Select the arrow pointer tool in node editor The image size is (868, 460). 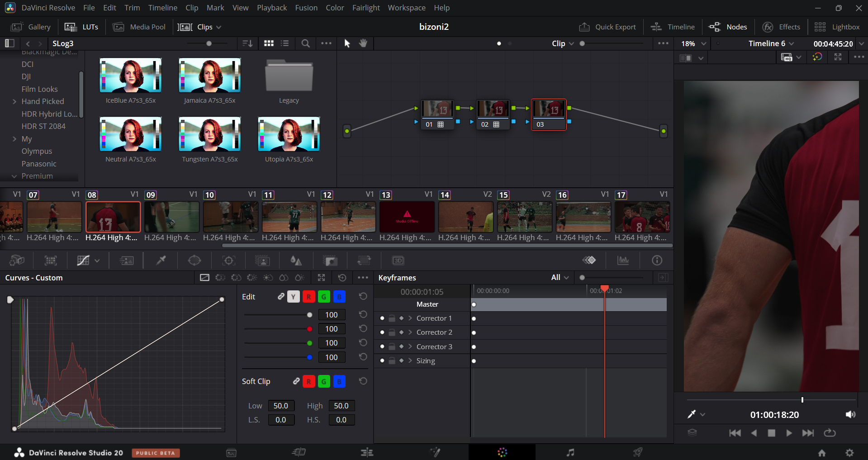click(347, 43)
